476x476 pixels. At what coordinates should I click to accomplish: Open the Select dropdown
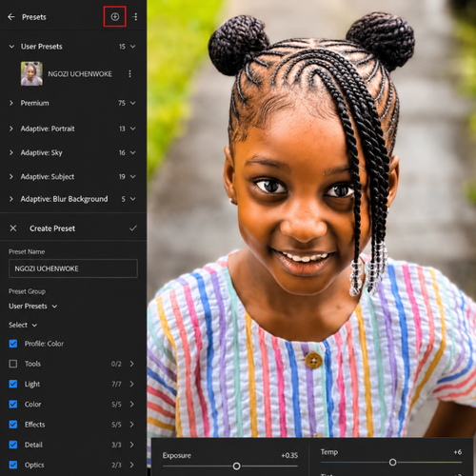coord(23,325)
